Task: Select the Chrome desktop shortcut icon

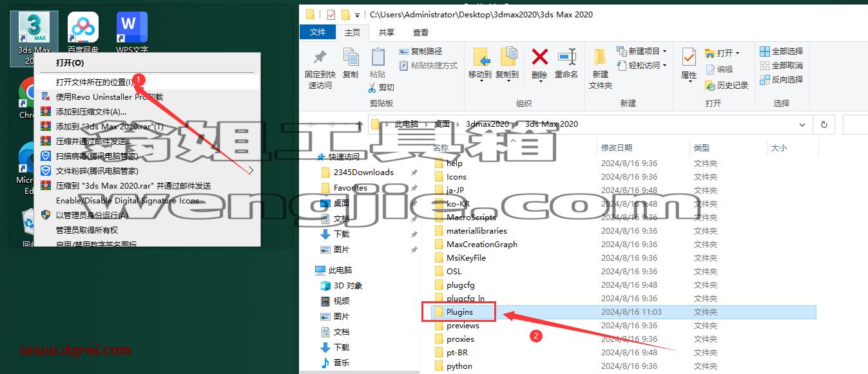Action: point(27,92)
